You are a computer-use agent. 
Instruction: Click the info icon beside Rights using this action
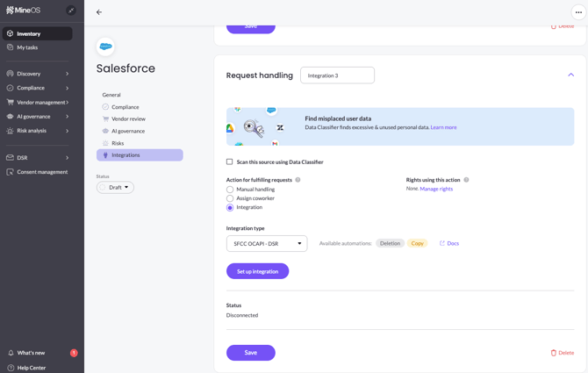tap(466, 180)
